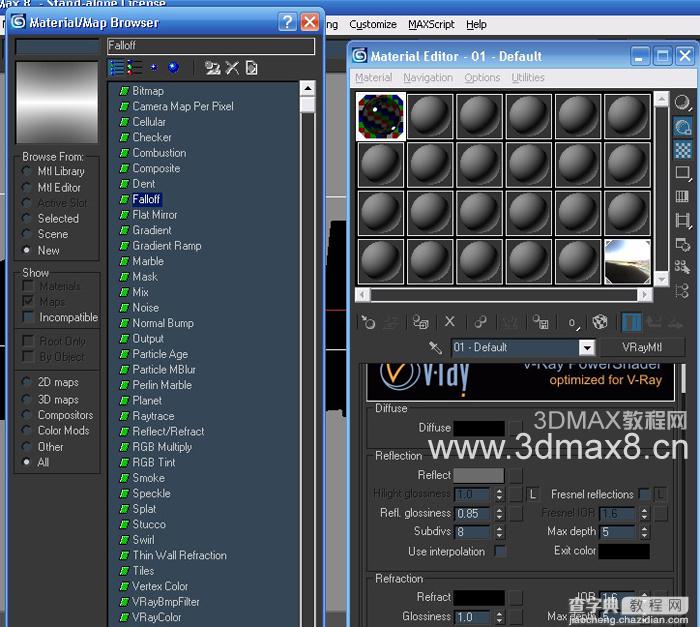Image resolution: width=700 pixels, height=627 pixels.
Task: Select 2D maps filter radio button
Action: [x=27, y=382]
